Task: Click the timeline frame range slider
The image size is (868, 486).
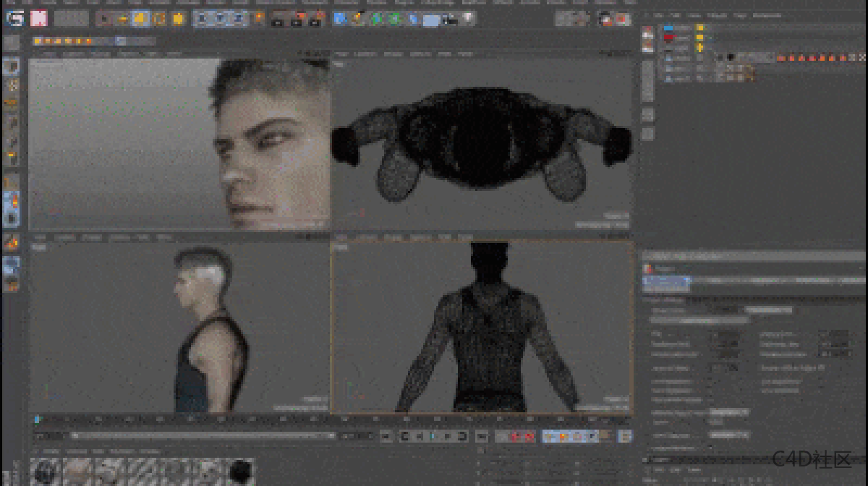Action: coord(203,436)
